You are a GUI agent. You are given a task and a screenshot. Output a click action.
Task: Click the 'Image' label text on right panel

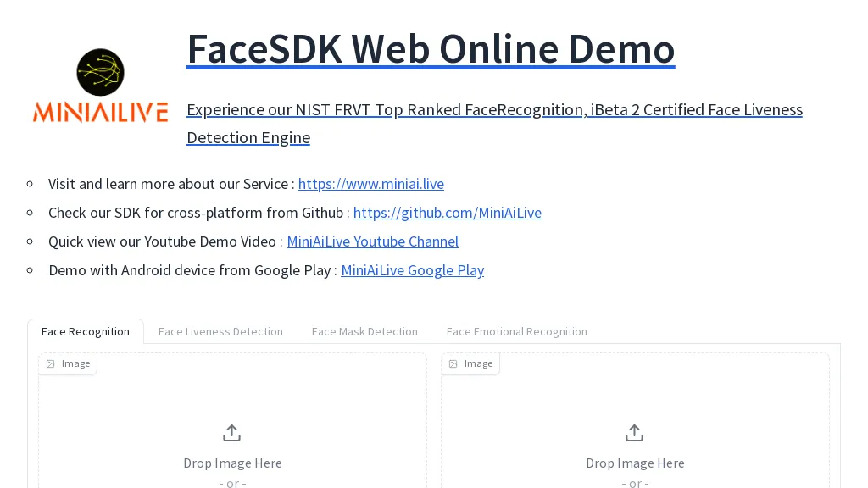coord(478,363)
